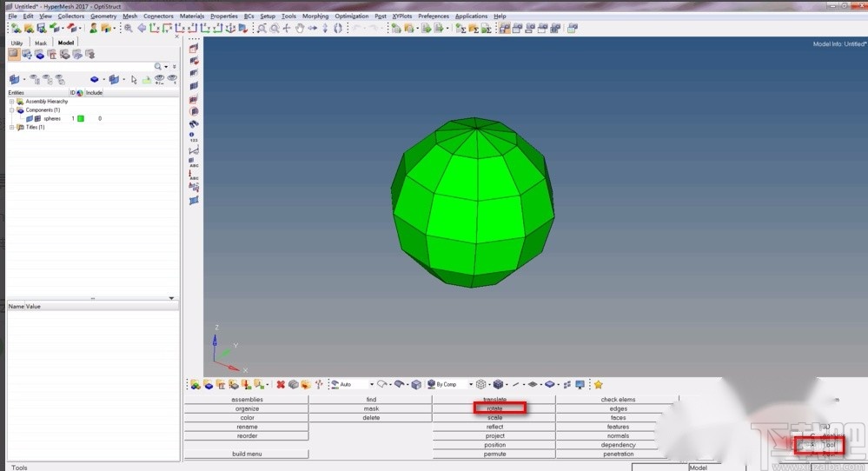Image resolution: width=868 pixels, height=471 pixels.
Task: Click the save model toolbar icon
Action: (x=41, y=28)
